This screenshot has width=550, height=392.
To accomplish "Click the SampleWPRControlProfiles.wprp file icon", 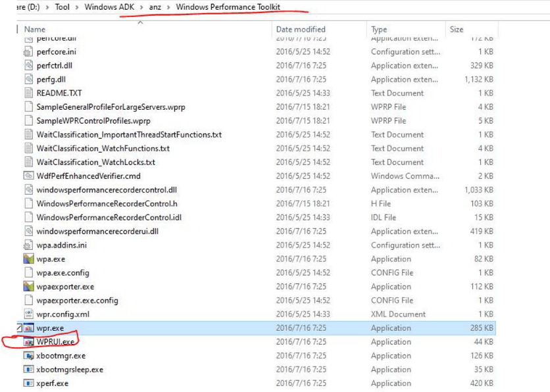I will (x=28, y=121).
